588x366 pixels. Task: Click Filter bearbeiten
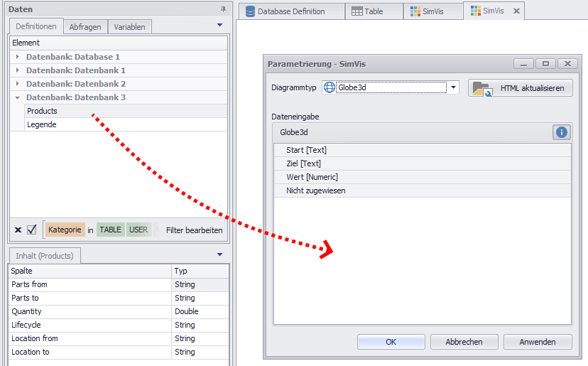[195, 230]
